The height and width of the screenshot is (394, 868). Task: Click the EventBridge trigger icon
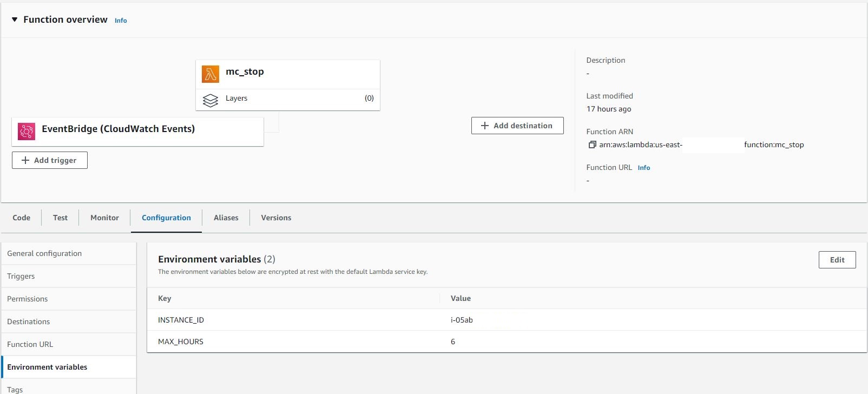[27, 132]
